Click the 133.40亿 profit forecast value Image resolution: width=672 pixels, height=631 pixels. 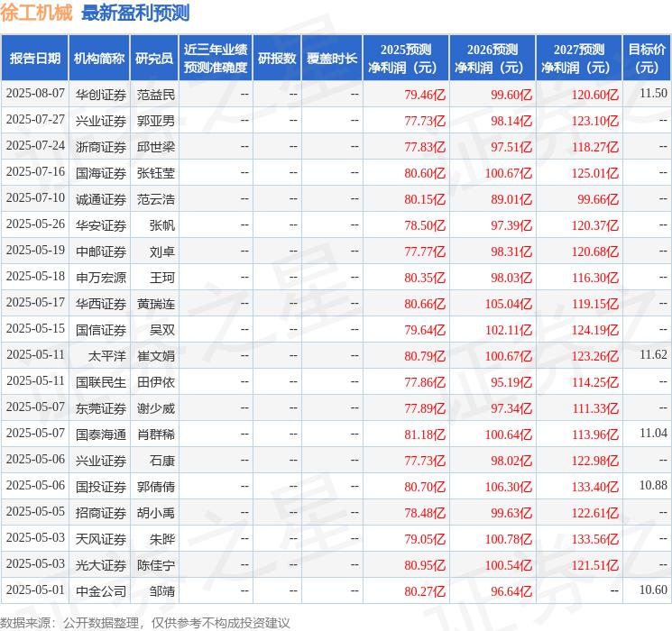596,487
